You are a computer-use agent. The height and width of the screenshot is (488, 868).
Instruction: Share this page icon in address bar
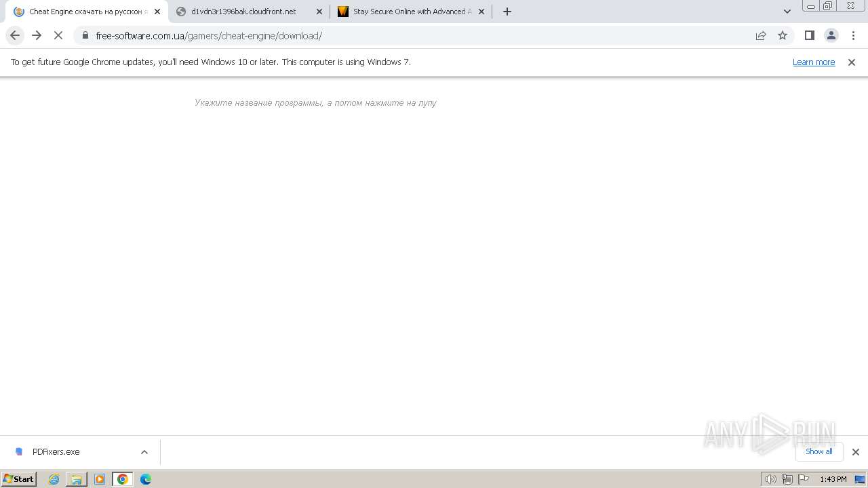click(x=761, y=35)
